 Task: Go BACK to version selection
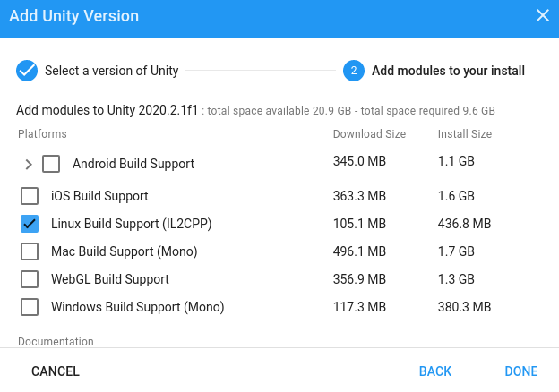434,371
